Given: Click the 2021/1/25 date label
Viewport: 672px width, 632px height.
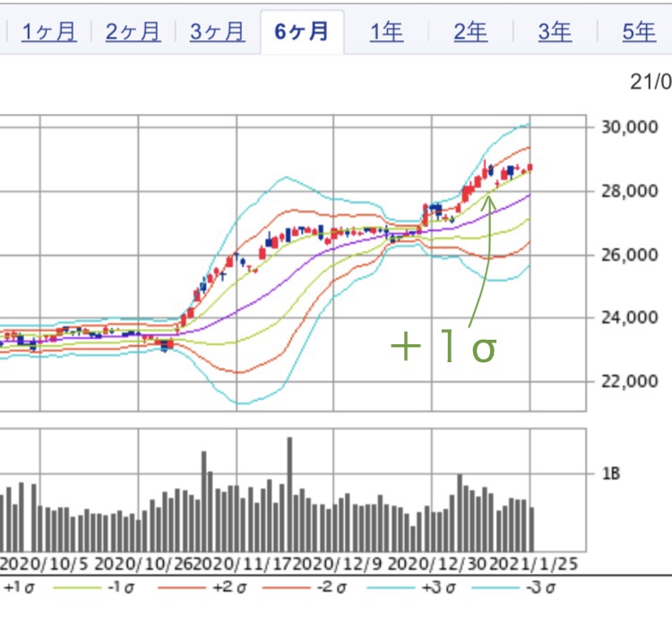Looking at the screenshot, I should pyautogui.click(x=534, y=564).
